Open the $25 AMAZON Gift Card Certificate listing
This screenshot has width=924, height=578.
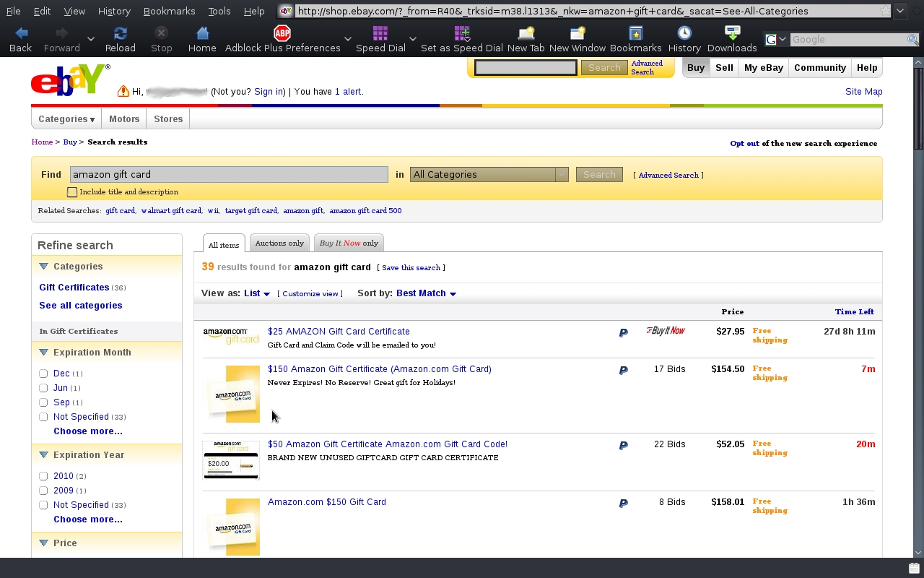point(339,332)
